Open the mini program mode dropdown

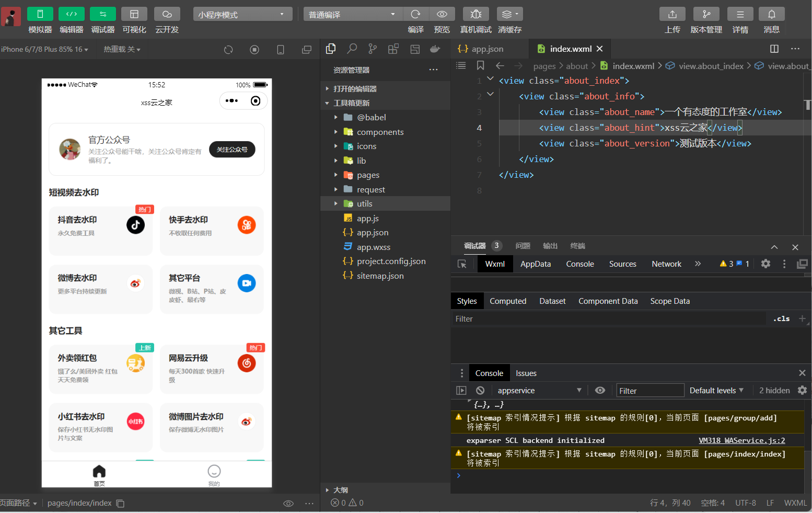(x=242, y=14)
